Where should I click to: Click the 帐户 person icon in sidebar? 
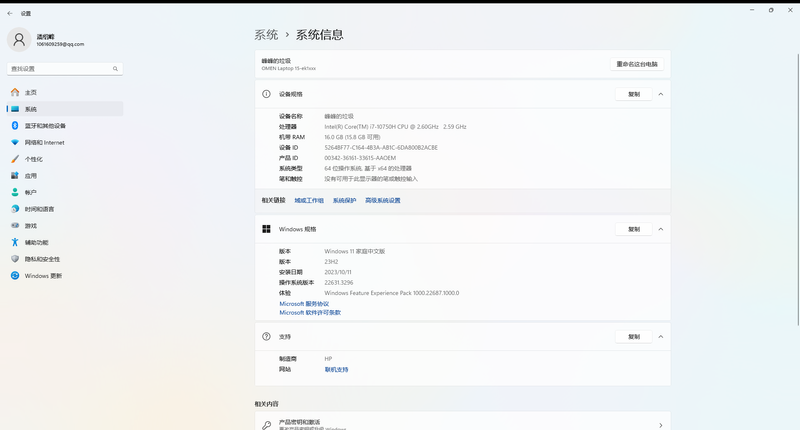pyautogui.click(x=14, y=192)
